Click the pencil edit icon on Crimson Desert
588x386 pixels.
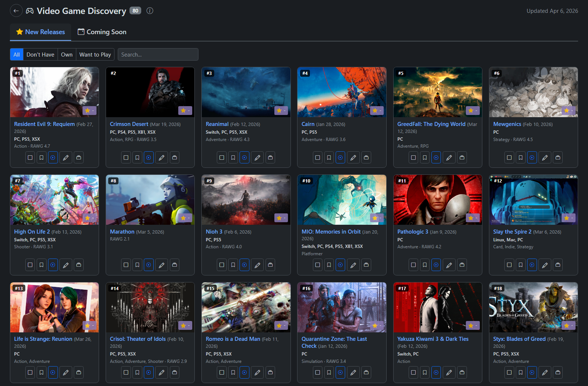point(161,158)
